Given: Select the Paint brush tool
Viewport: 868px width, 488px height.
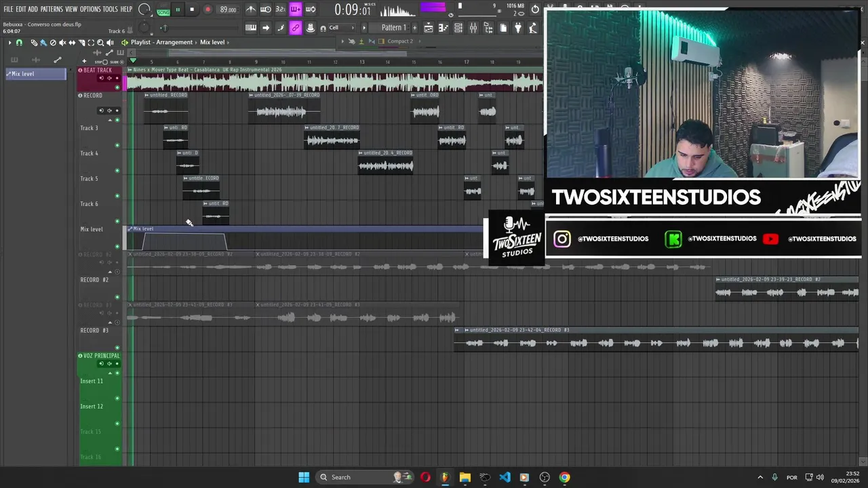Looking at the screenshot, I should coord(43,42).
